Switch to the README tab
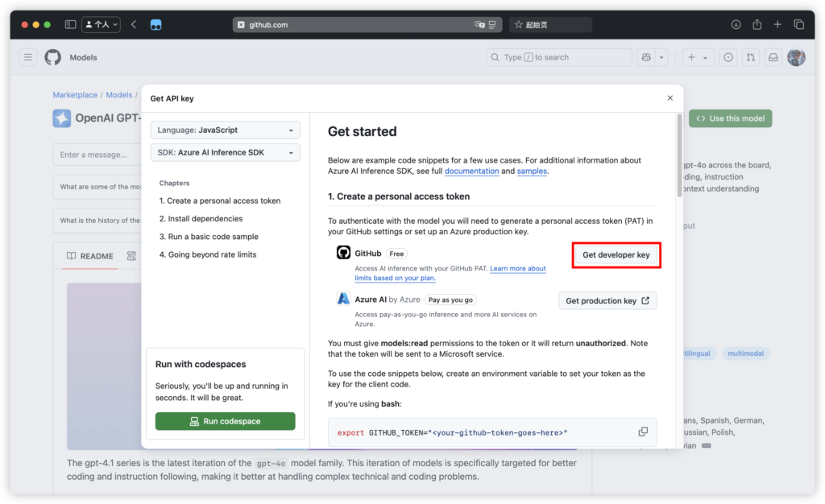Image resolution: width=825 pixels, height=504 pixels. 90,256
